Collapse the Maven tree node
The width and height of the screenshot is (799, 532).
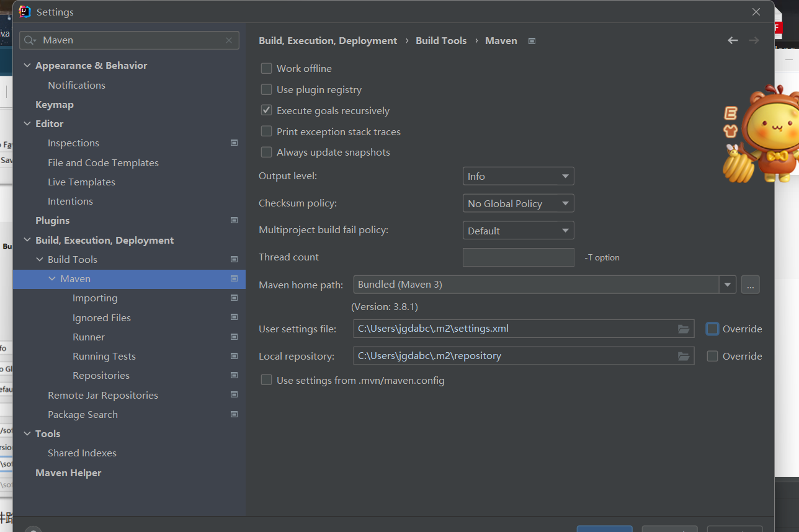(52, 278)
